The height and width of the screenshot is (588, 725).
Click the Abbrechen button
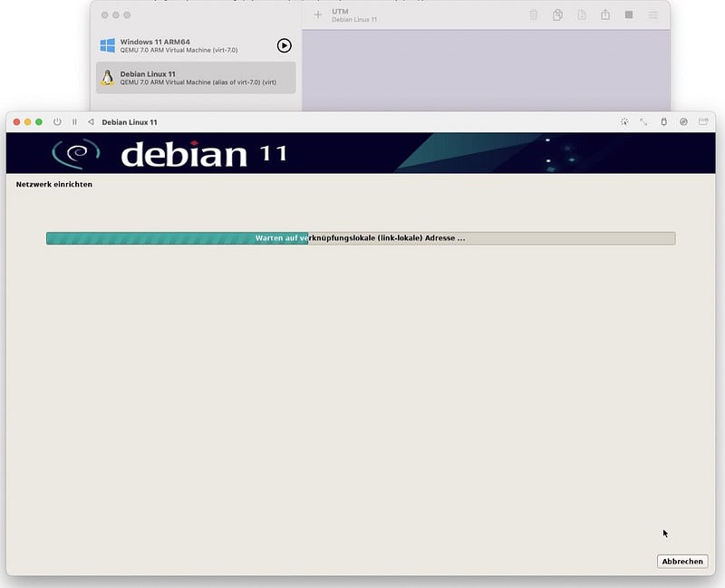click(x=682, y=561)
